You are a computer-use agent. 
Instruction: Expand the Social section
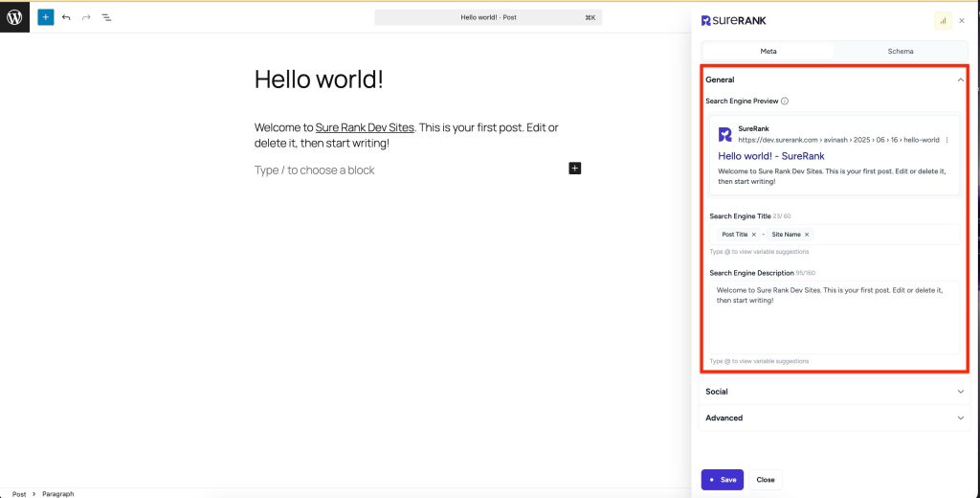835,392
